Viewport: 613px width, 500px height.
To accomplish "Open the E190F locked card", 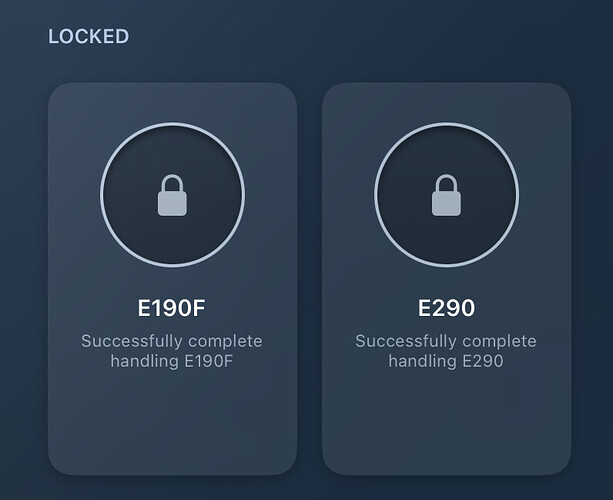I will click(x=172, y=279).
